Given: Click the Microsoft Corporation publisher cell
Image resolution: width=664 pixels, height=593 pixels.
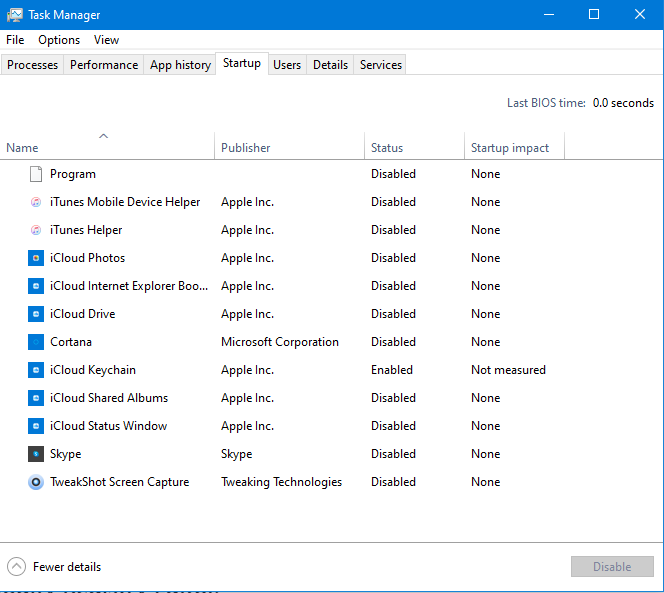Looking at the screenshot, I should click(x=280, y=342).
